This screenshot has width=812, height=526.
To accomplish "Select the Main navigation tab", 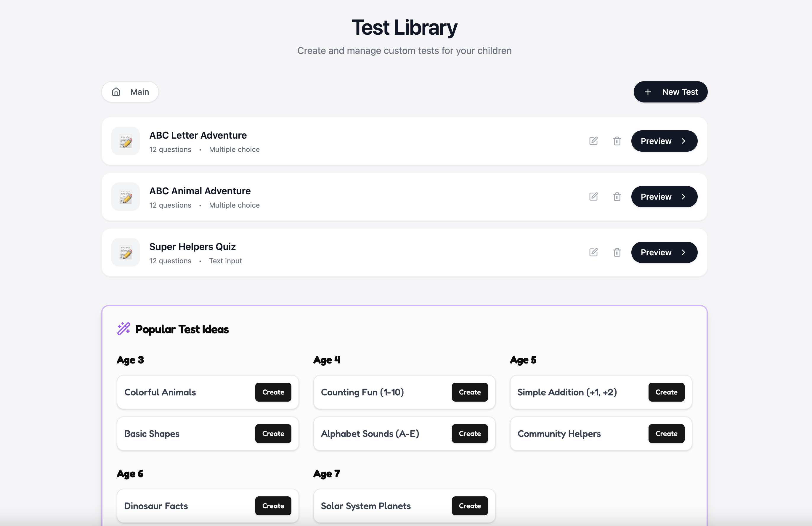I will pyautogui.click(x=130, y=92).
